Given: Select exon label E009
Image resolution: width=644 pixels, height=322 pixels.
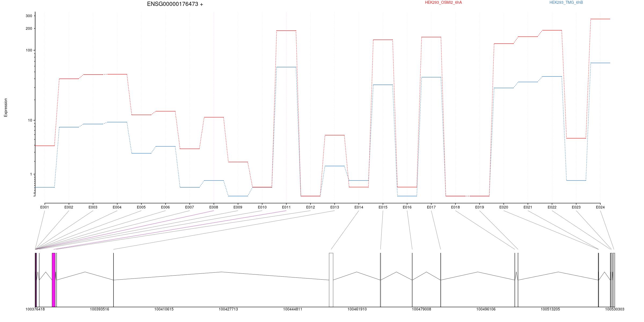Looking at the screenshot, I should [x=238, y=207].
